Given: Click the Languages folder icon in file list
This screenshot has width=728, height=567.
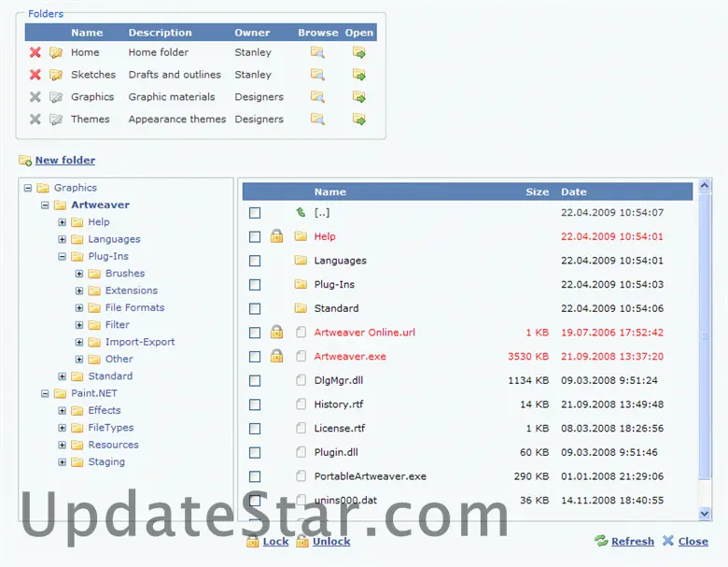Looking at the screenshot, I should 301,260.
